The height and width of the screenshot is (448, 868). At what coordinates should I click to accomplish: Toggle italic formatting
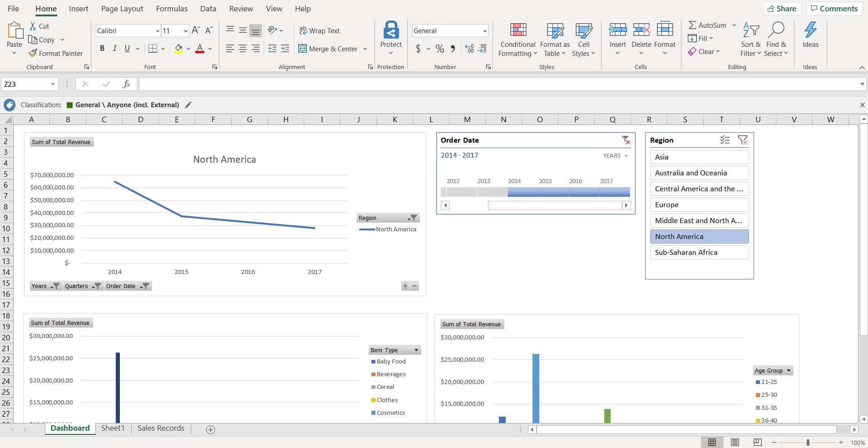tap(114, 48)
